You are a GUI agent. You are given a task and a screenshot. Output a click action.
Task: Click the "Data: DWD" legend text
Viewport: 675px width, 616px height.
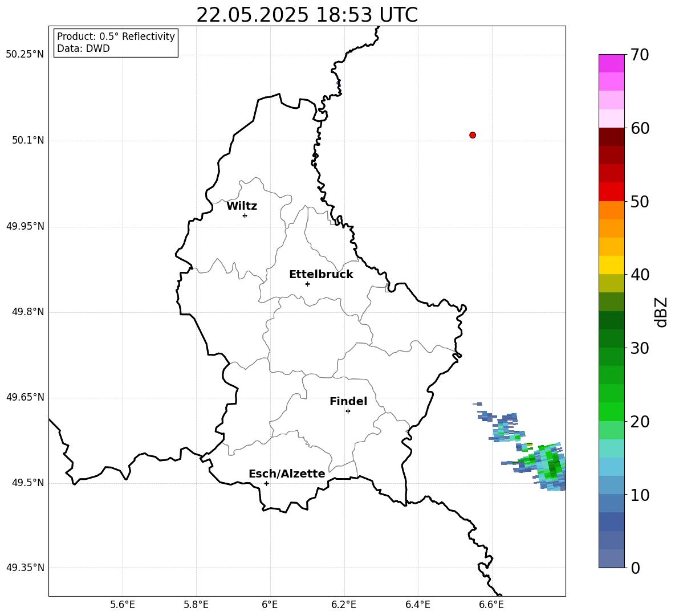pos(83,48)
